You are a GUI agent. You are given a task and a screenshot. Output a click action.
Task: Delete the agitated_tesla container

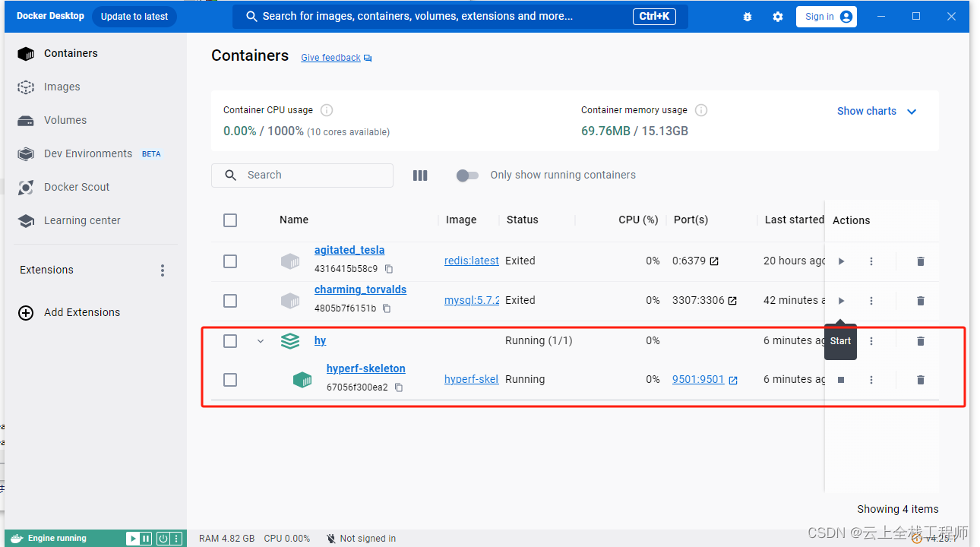coord(921,261)
